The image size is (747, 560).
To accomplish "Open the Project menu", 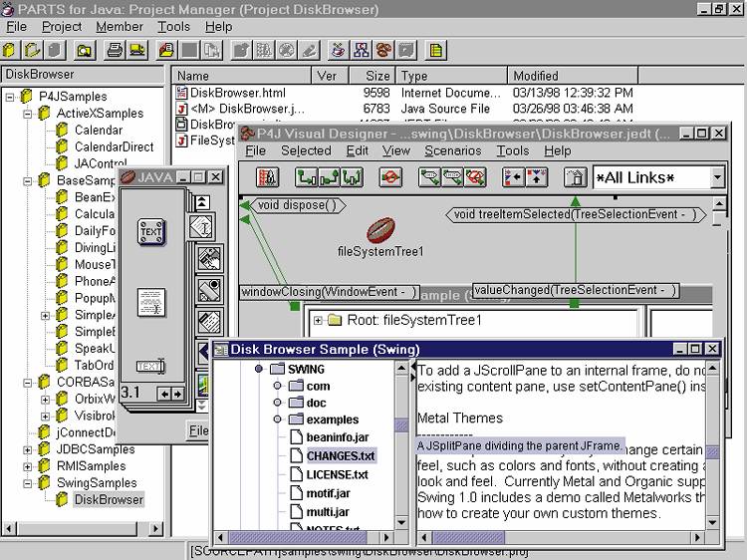I will (62, 27).
